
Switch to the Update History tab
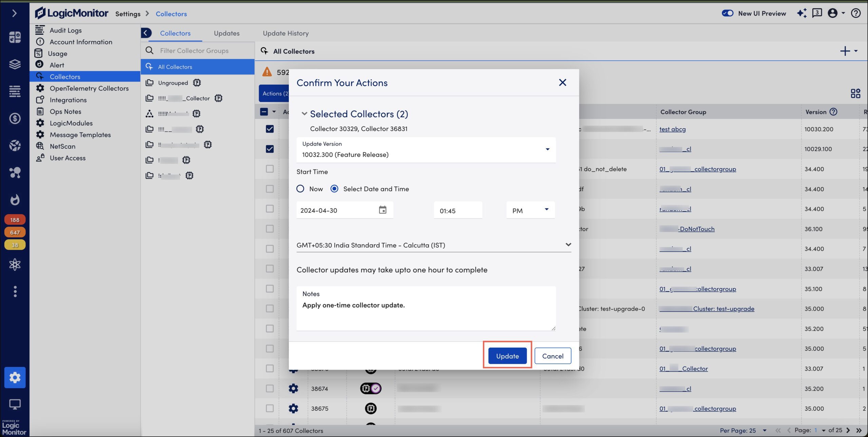click(286, 33)
